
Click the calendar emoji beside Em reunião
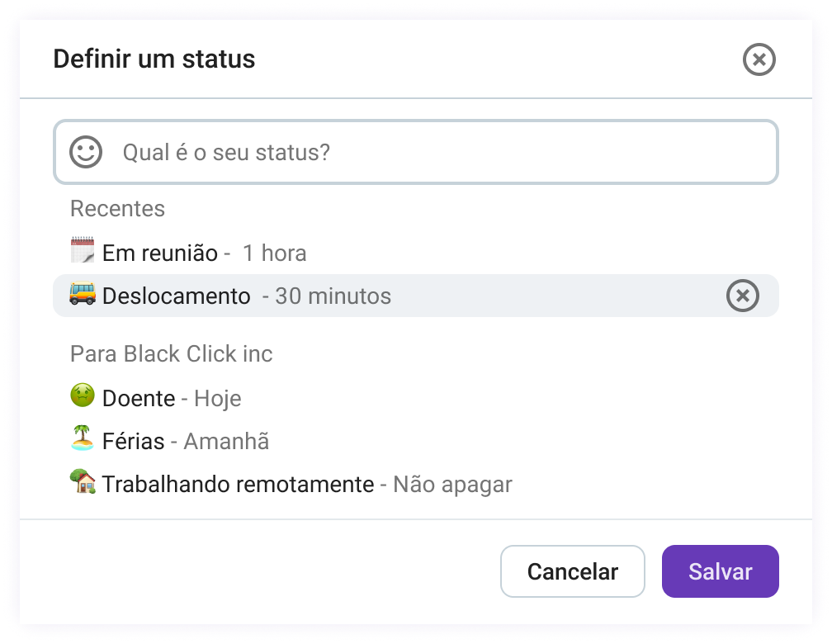[83, 252]
